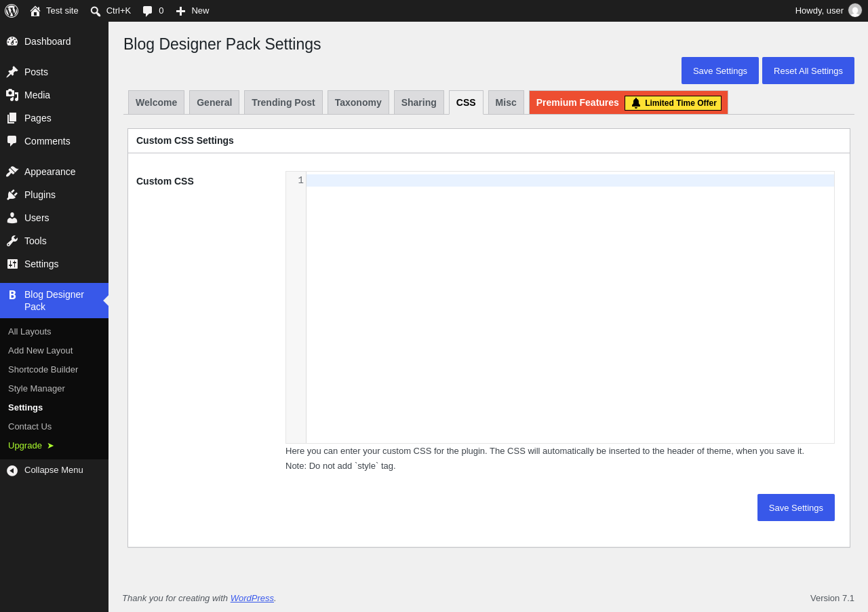Viewport: 868px width, 612px height.
Task: Open the Tools menu
Action: coord(54,241)
